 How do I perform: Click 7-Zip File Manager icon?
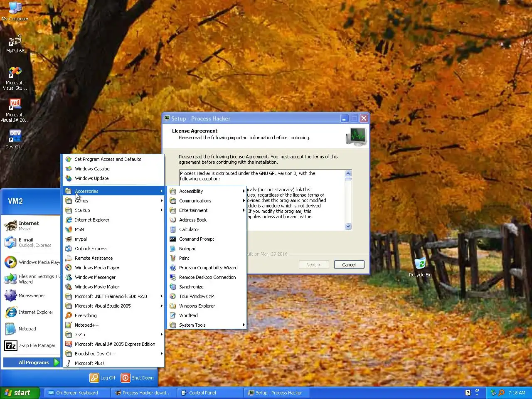(x=10, y=345)
